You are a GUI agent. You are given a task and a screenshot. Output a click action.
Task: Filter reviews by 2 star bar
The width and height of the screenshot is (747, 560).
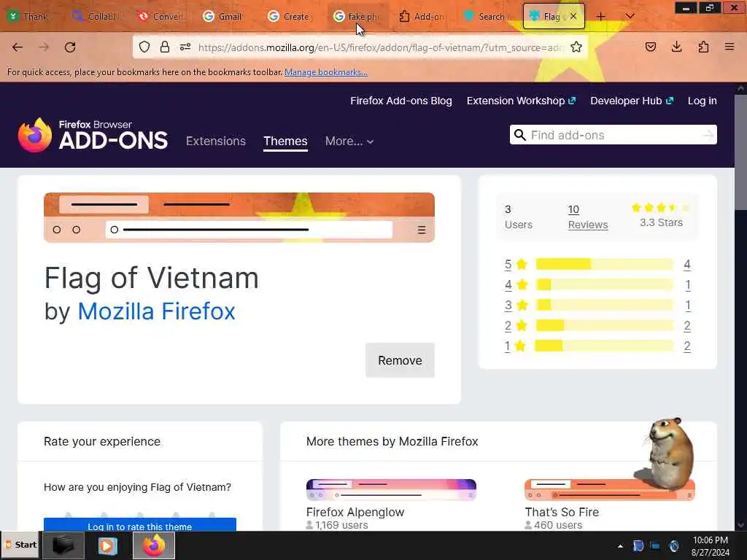click(x=605, y=325)
